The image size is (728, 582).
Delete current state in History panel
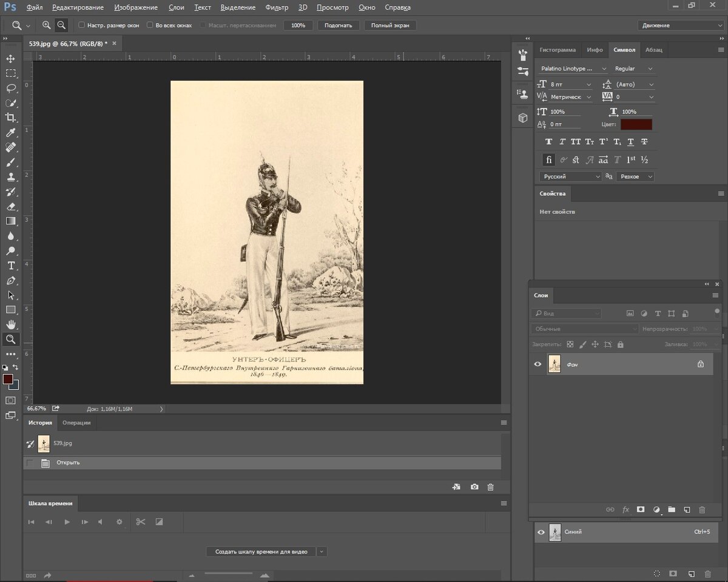(491, 487)
